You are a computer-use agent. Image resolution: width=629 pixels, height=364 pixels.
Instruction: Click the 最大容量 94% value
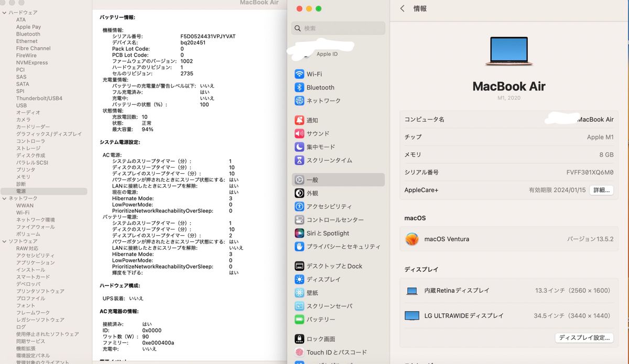pyautogui.click(x=148, y=129)
